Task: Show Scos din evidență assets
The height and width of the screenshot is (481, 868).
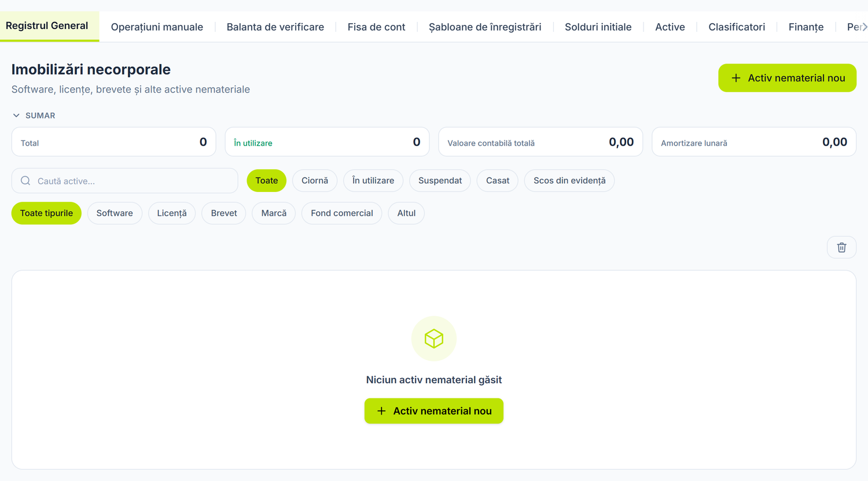Action: click(569, 180)
